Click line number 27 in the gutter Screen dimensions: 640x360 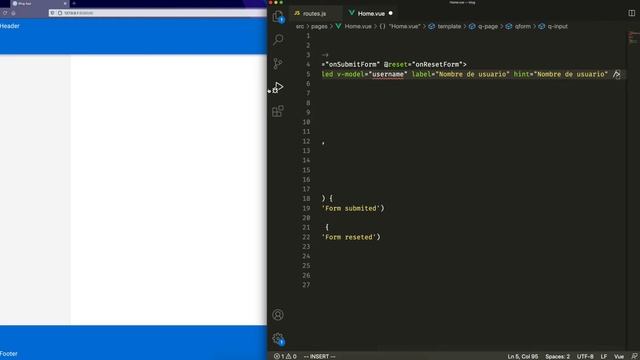tap(306, 285)
